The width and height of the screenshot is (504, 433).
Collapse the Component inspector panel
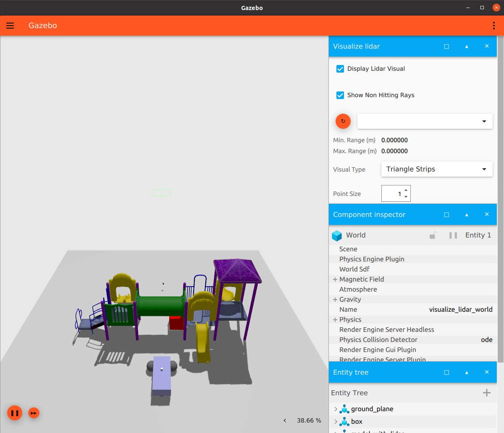coord(467,214)
